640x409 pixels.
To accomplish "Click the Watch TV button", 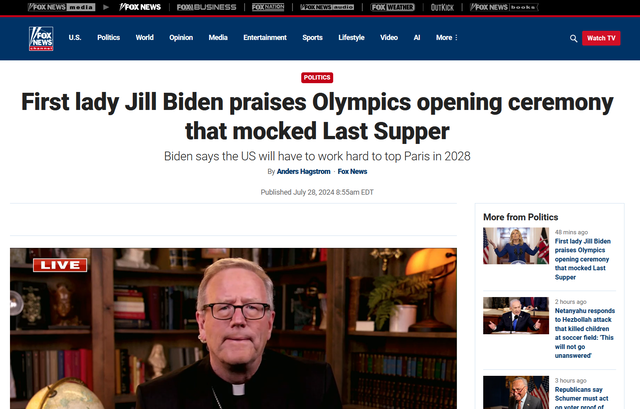I will [601, 38].
